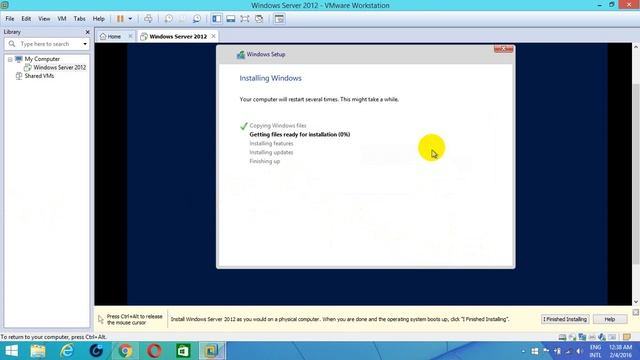
Task: Enter full screen mode icon
Action: coord(244,19)
